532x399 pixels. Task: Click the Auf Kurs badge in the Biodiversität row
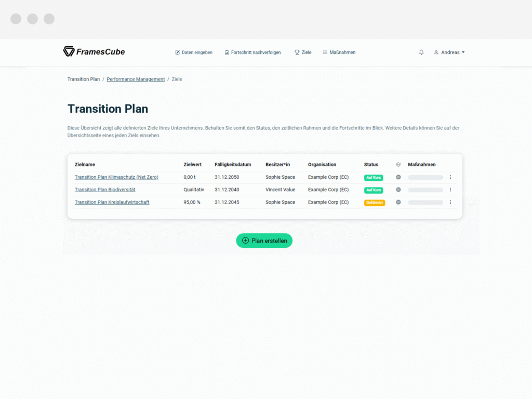[x=374, y=190]
